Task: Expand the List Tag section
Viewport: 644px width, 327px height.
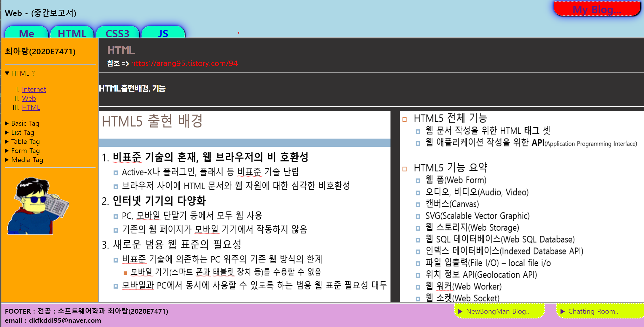Action: (7, 133)
